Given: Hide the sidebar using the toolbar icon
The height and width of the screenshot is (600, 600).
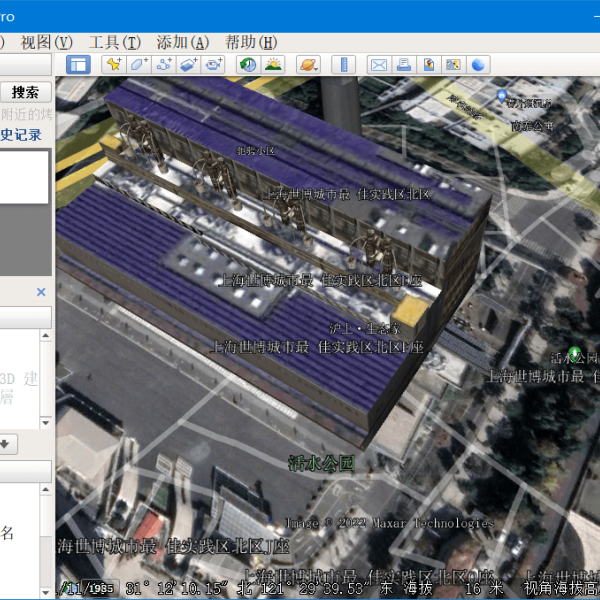Looking at the screenshot, I should pyautogui.click(x=79, y=65).
